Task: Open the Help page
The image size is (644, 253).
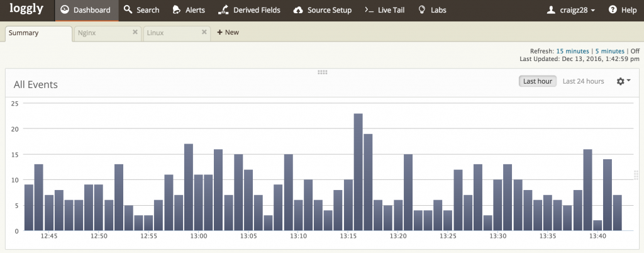Action: 623,10
